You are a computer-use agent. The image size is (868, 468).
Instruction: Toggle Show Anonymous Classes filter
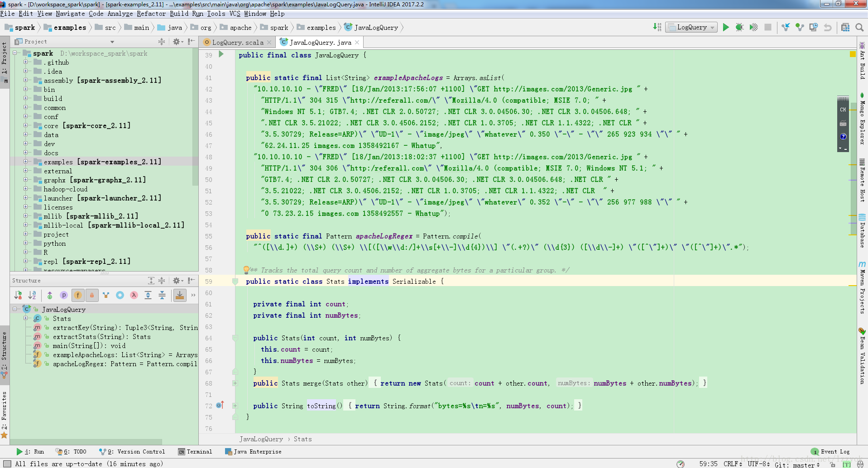point(120,295)
